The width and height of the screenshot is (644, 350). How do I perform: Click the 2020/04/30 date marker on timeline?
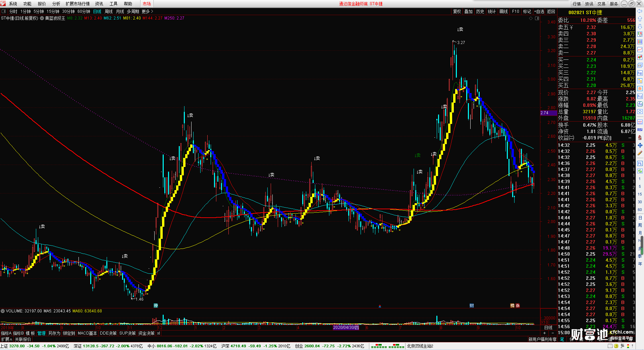click(346, 327)
